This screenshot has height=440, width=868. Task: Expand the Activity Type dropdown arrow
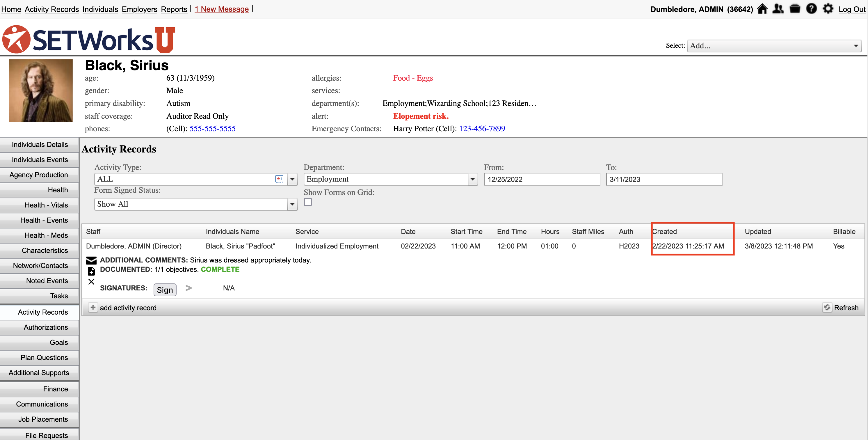[292, 179]
